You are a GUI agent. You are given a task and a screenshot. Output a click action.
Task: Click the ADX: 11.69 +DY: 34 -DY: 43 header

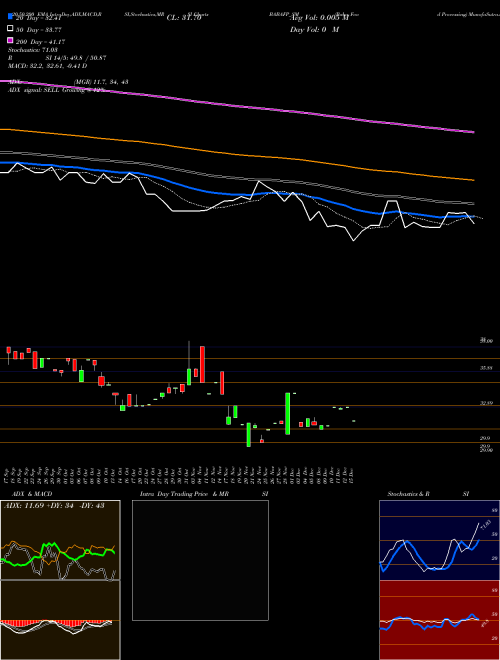click(x=54, y=506)
